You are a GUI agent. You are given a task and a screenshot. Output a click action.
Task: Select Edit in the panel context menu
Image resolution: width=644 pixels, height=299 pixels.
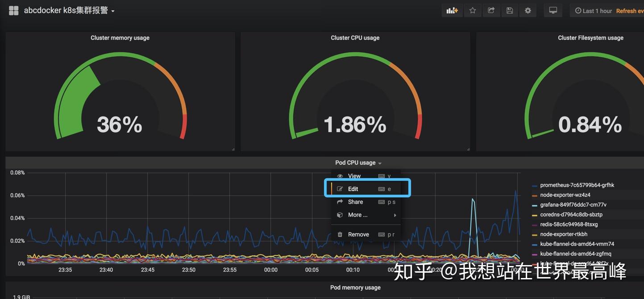point(353,189)
